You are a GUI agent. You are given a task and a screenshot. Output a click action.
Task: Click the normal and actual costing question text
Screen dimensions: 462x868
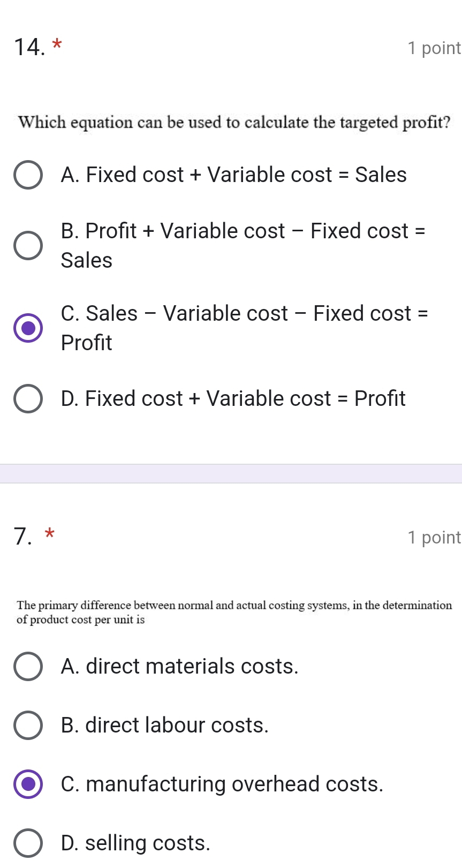[x=234, y=612]
